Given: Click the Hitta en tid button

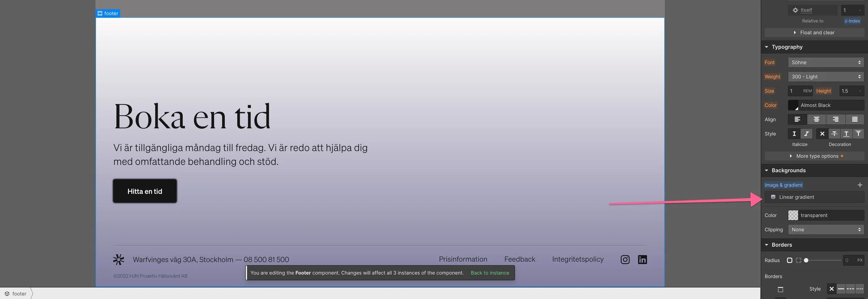Looking at the screenshot, I should tap(145, 191).
